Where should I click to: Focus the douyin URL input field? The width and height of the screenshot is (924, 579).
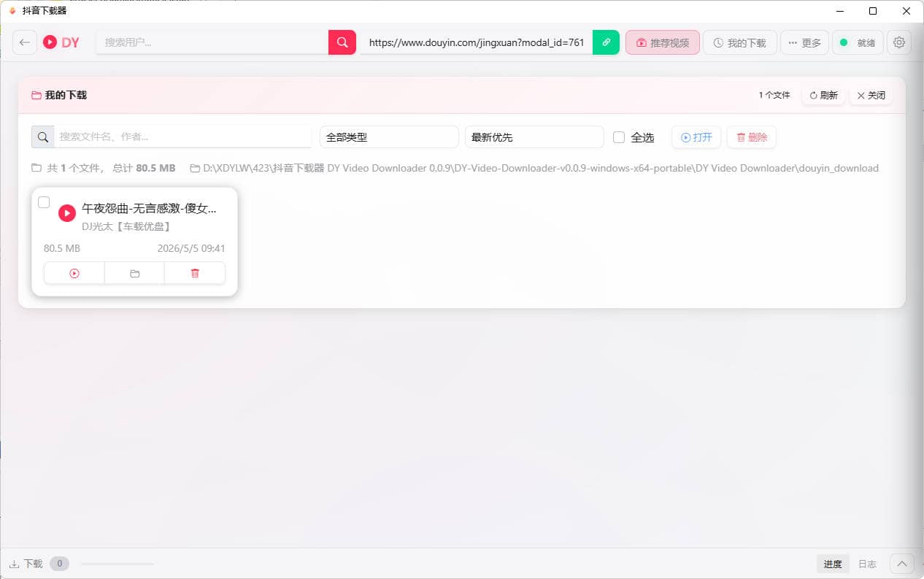pos(477,42)
